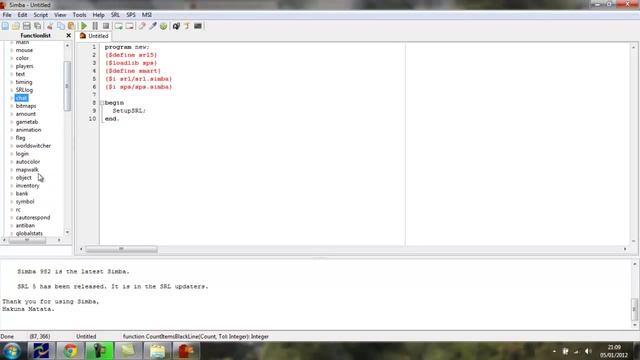The height and width of the screenshot is (360, 640).
Task: Select the cautorespond tree item
Action: pos(33,218)
